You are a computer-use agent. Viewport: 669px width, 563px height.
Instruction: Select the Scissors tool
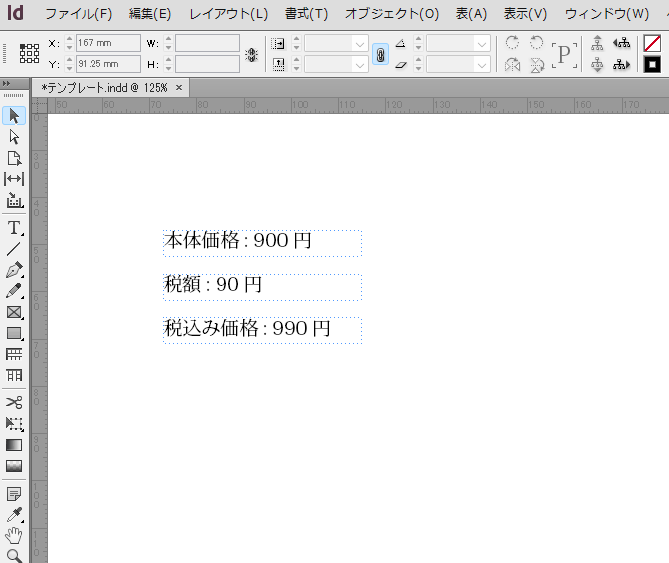pos(14,402)
